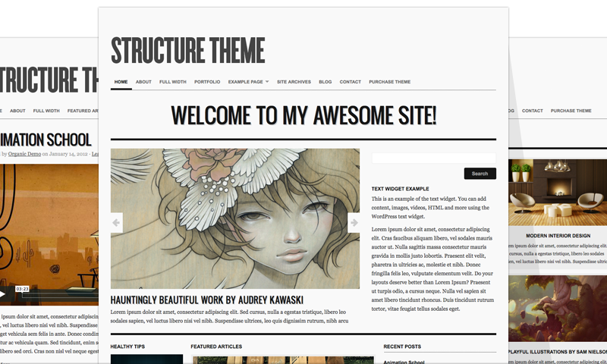
Task: Click the slider next arrow icon
Action: coord(354,223)
